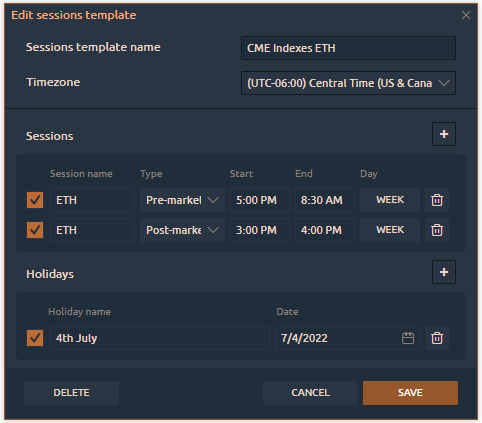
Task: Open calendar picker for holiday date
Action: point(408,338)
